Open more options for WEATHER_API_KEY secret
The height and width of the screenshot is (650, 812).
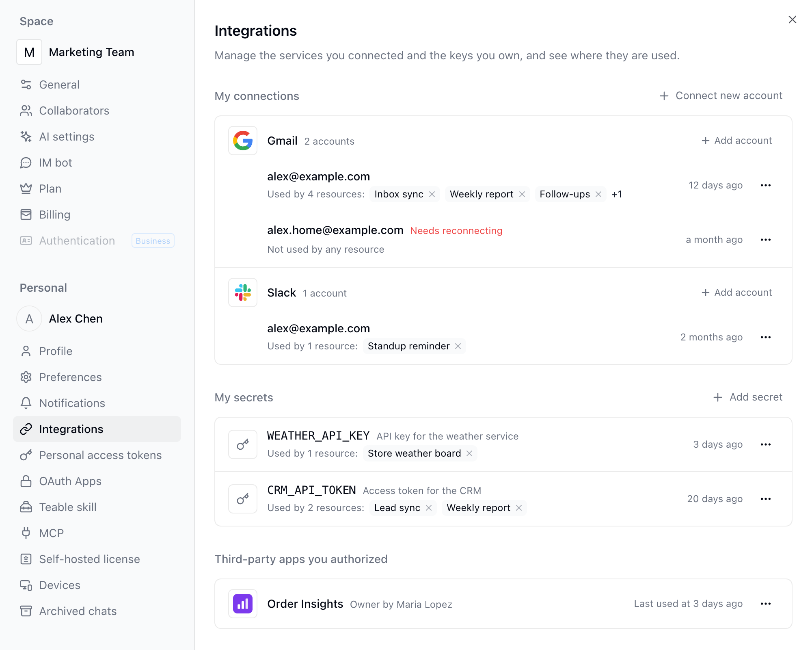point(766,444)
